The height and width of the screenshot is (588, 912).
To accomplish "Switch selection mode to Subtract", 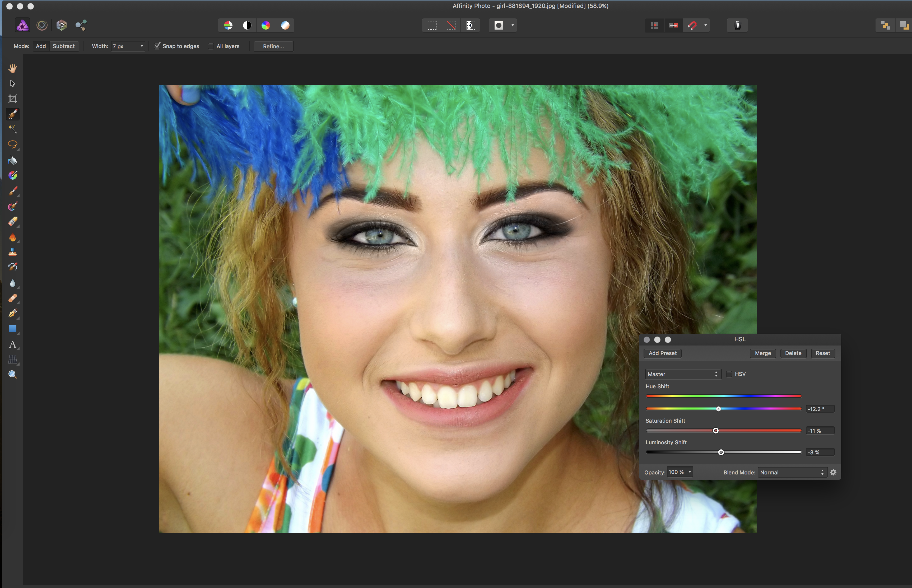I will coord(63,46).
